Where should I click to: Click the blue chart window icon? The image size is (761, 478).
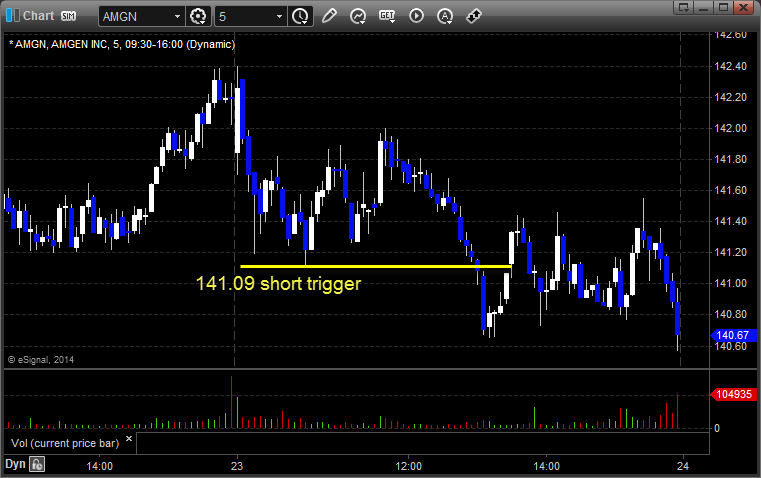pos(13,16)
